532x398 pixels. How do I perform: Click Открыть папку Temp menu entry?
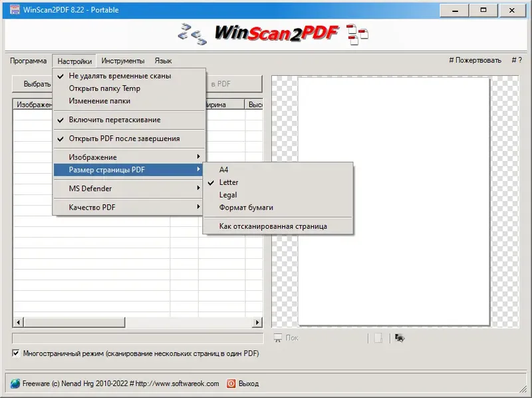click(129, 89)
